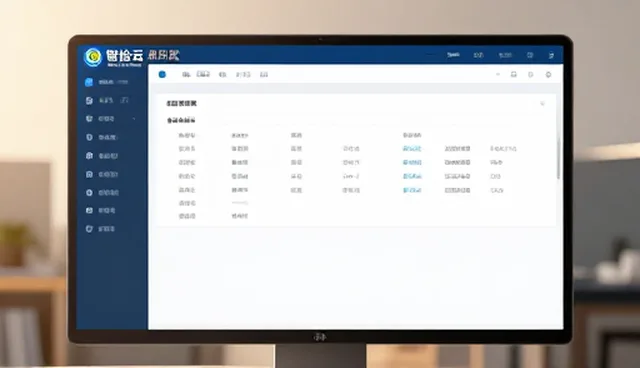Open the highlighted light-blue sidebar icon item
The image size is (640, 368).
89,82
